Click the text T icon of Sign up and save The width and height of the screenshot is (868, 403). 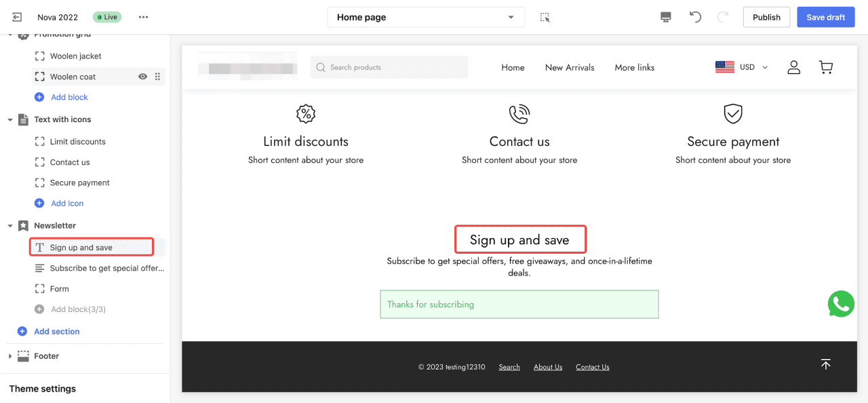pyautogui.click(x=40, y=248)
